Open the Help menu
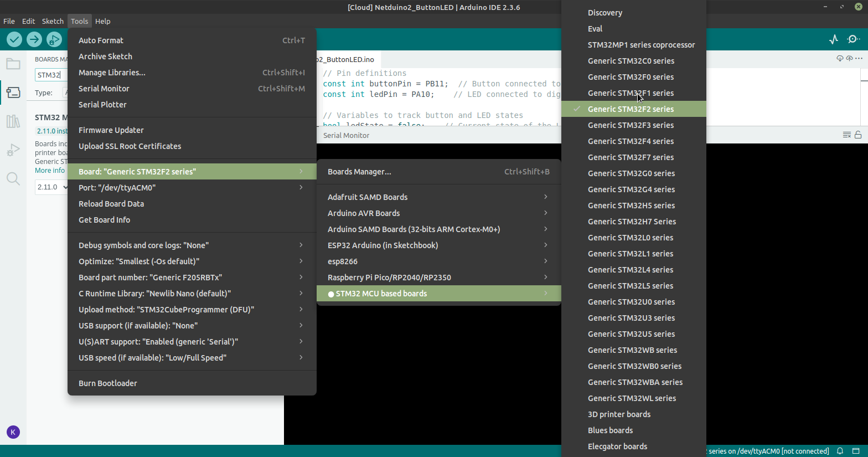The image size is (868, 457). pos(103,21)
